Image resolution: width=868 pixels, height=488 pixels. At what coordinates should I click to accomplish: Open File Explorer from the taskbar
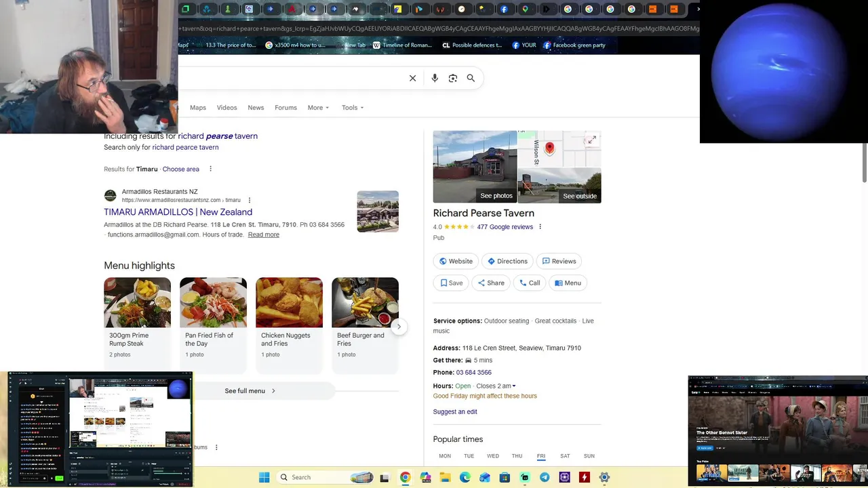click(445, 477)
